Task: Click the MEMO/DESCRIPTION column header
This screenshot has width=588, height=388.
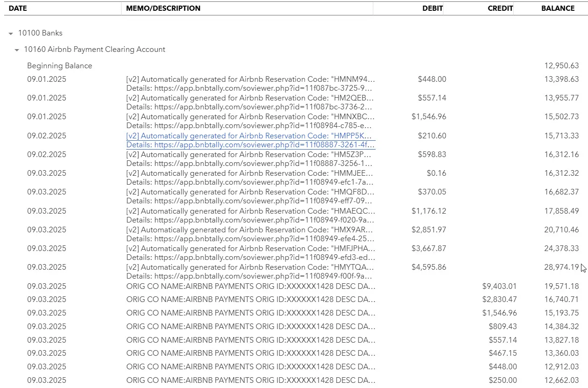Action: pyautogui.click(x=163, y=8)
